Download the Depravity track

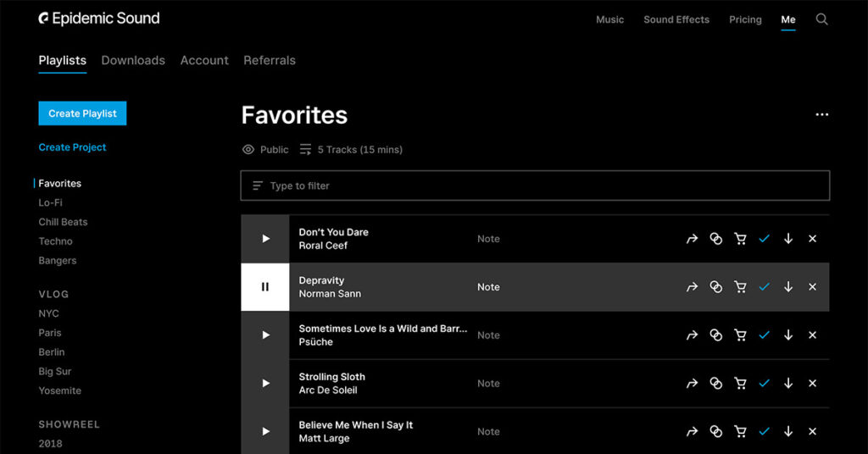[x=788, y=287]
